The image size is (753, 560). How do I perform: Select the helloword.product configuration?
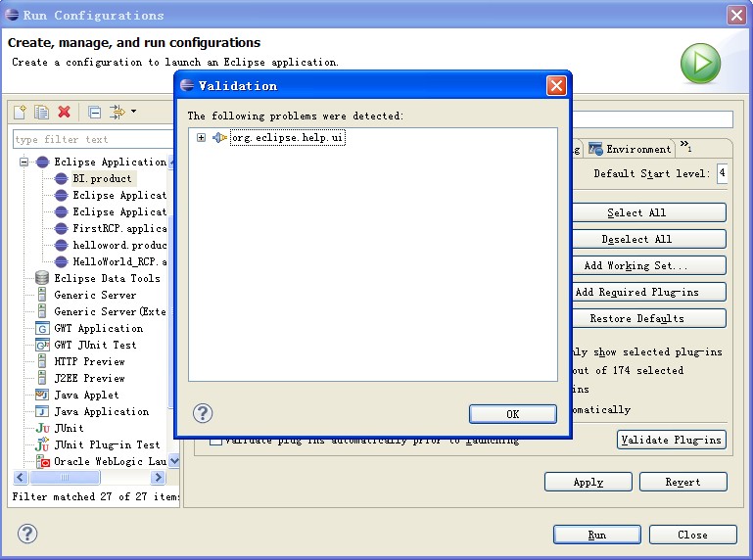[119, 245]
